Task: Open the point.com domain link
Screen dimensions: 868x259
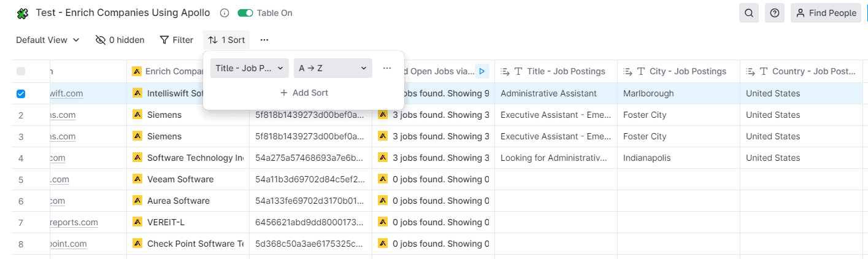Action: tap(68, 244)
